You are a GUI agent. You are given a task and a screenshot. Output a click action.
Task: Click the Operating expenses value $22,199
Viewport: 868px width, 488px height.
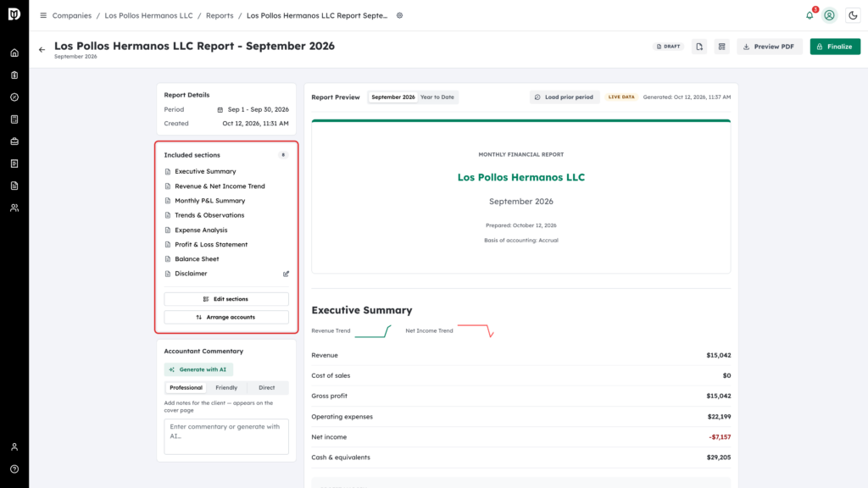[x=719, y=417]
